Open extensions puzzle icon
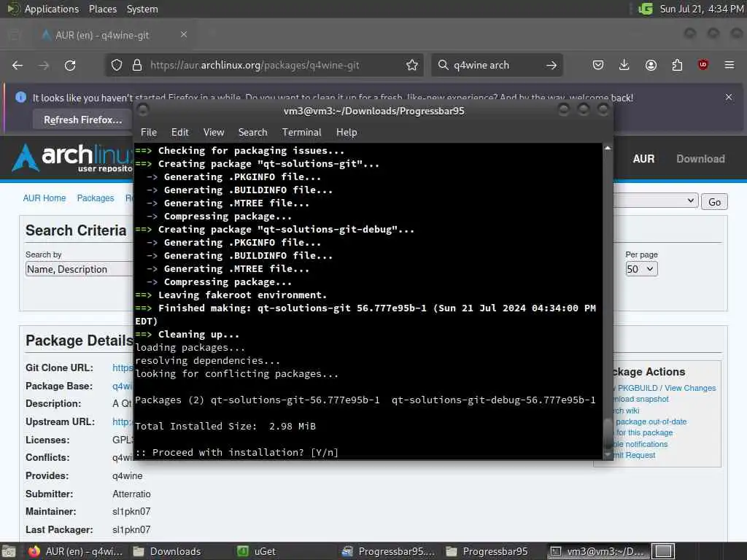 pyautogui.click(x=677, y=65)
